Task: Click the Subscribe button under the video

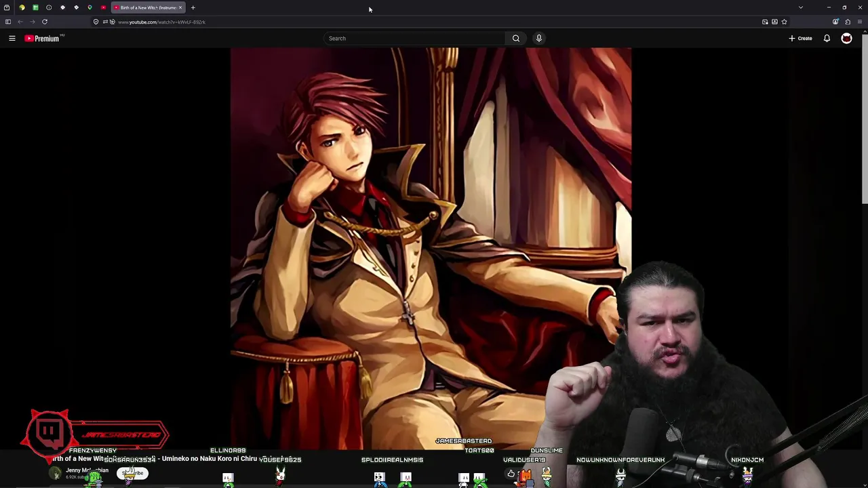Action: (132, 473)
